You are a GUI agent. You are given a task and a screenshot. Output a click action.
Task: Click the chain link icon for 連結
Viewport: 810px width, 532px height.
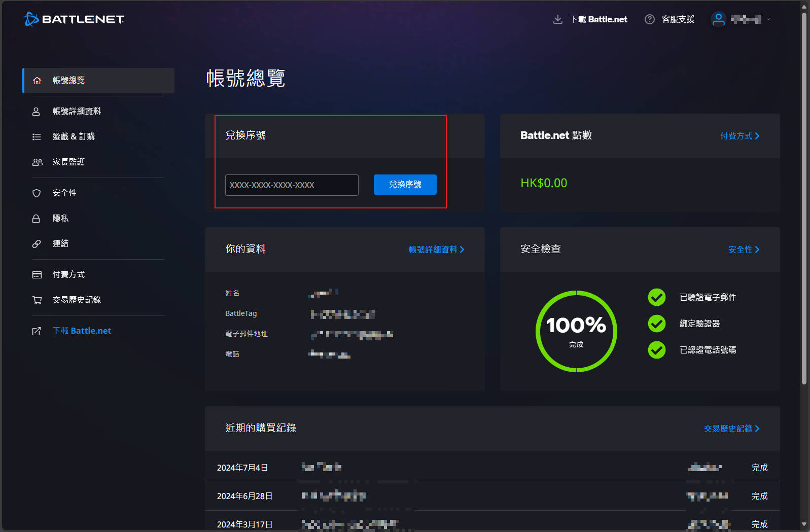37,244
